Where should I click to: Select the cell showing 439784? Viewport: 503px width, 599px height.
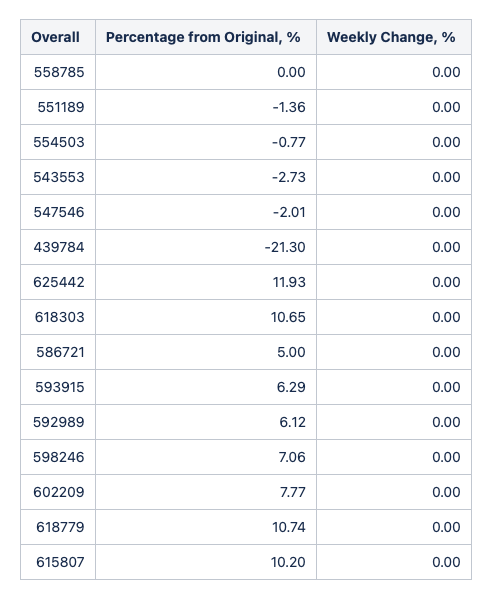tap(58, 247)
